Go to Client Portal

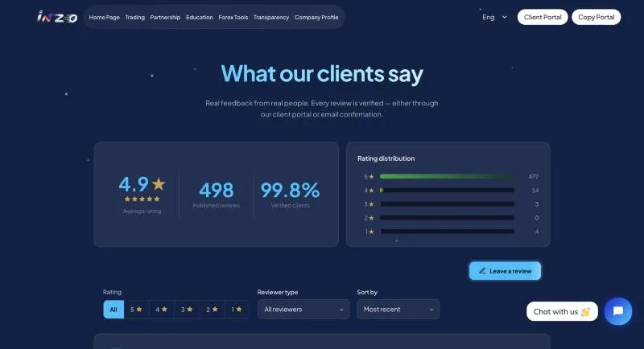[x=543, y=17]
